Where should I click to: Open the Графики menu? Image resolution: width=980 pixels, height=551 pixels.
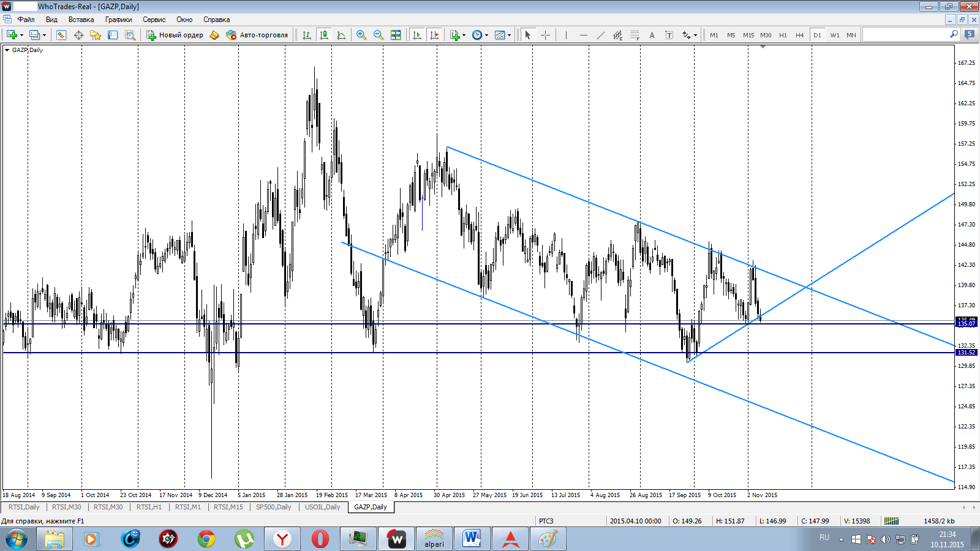pos(118,20)
